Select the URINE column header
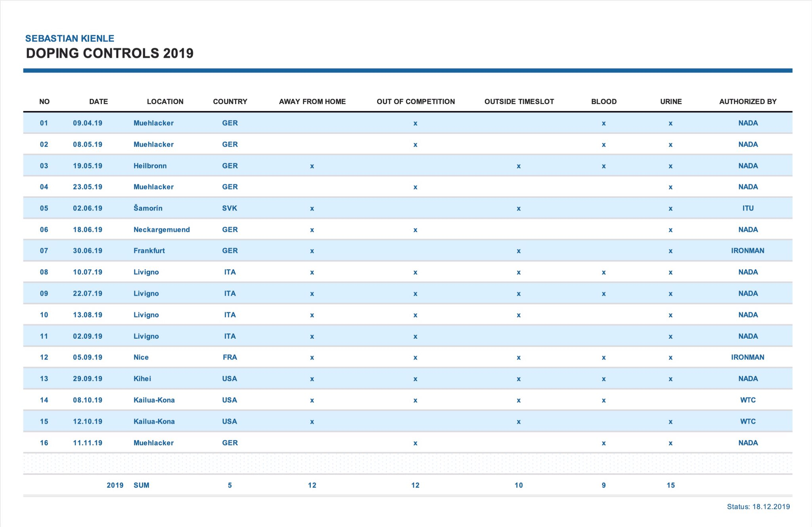The width and height of the screenshot is (812, 527). point(671,101)
